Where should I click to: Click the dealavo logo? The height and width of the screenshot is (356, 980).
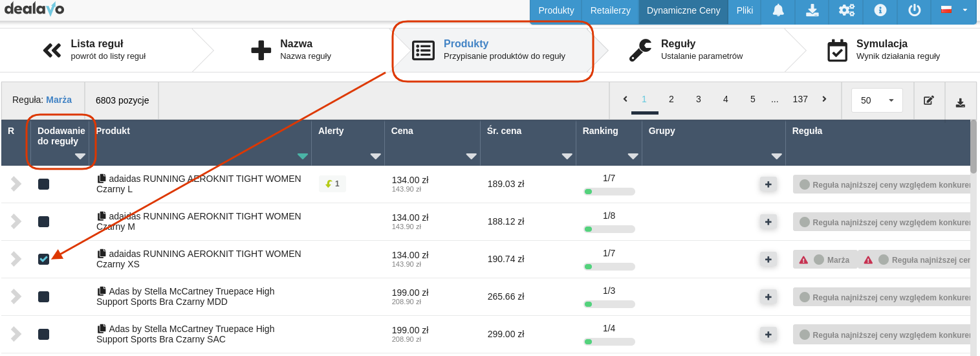34,9
